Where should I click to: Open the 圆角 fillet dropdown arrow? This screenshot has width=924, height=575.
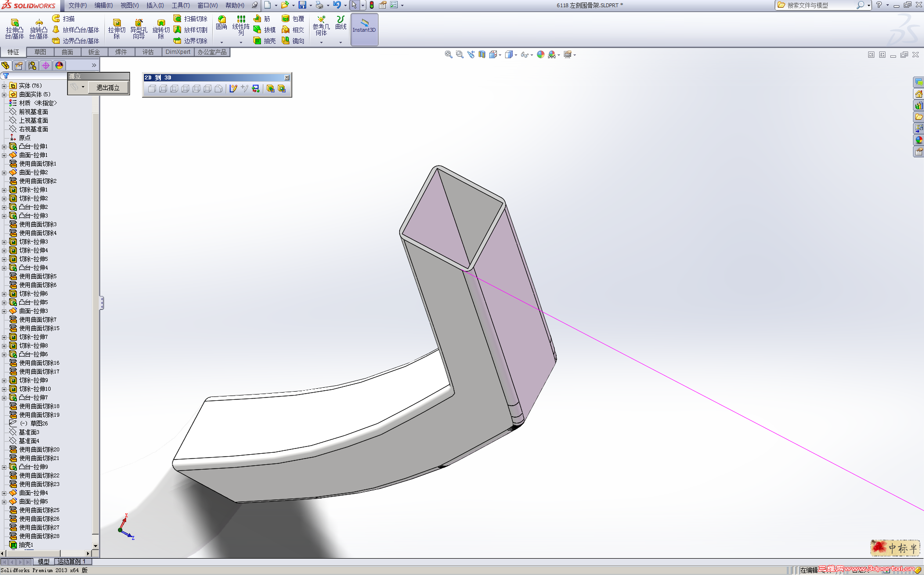coord(221,42)
